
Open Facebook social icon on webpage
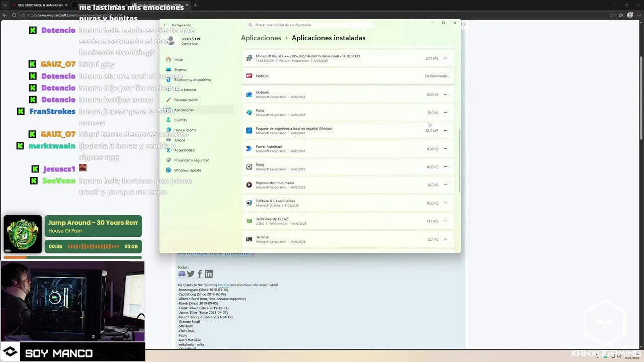[x=200, y=274]
